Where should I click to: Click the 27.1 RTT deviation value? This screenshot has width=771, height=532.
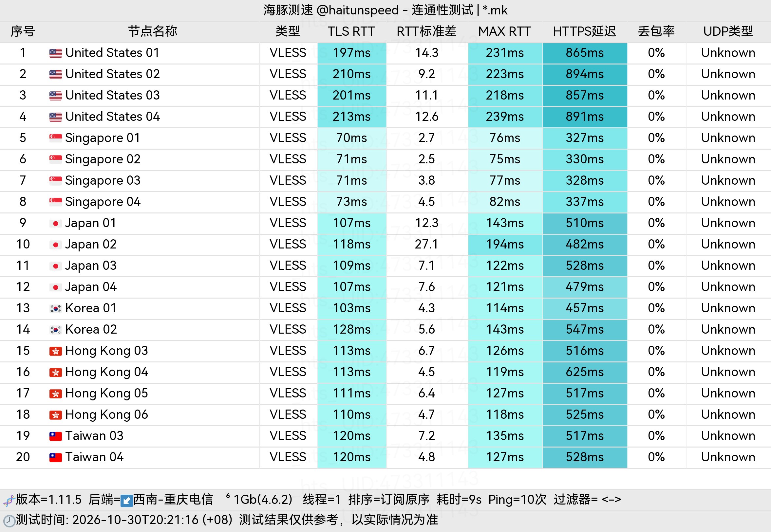426,244
